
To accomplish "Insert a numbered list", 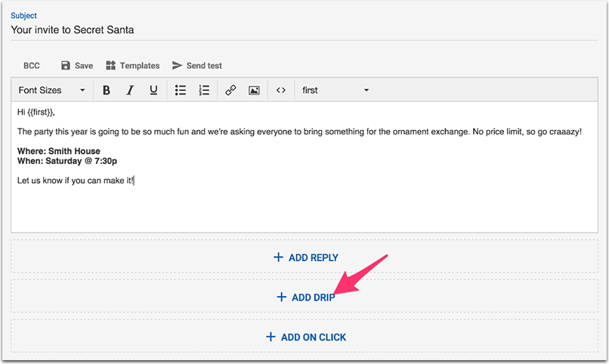I will pos(204,90).
